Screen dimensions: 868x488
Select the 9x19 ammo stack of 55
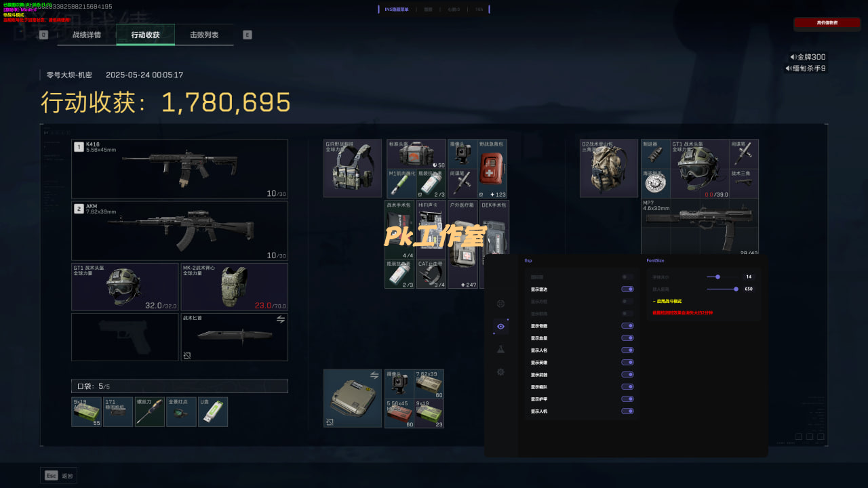click(x=86, y=412)
